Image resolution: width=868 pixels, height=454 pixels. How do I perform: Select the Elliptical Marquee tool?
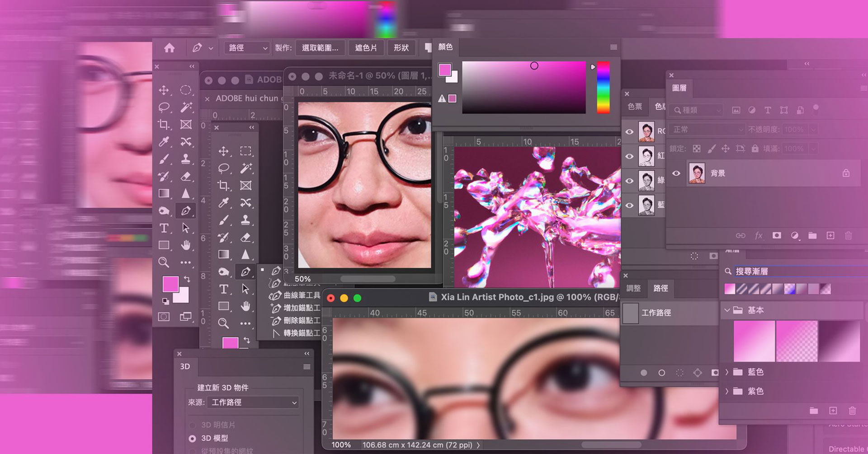185,90
